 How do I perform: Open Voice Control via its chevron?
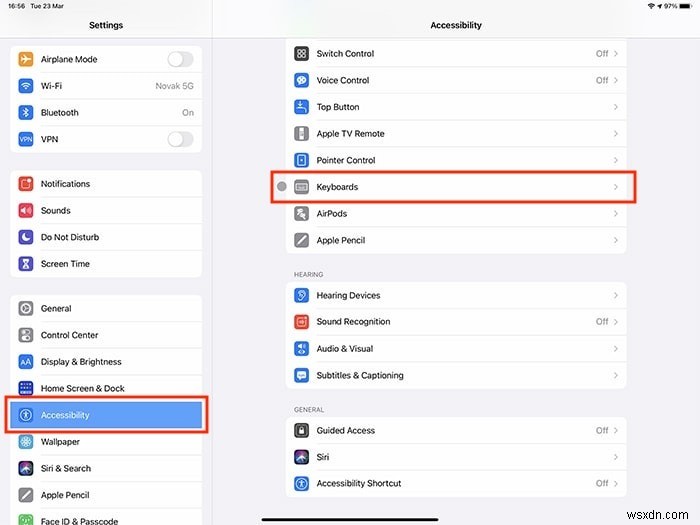(616, 80)
